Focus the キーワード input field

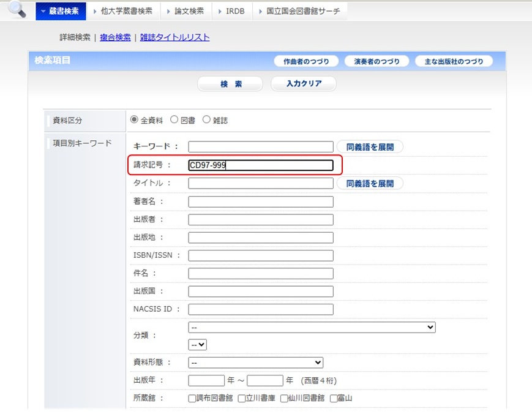point(261,147)
